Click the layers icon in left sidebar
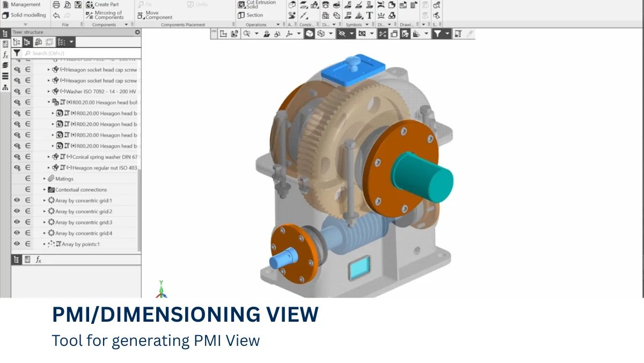This screenshot has height=363, width=644. [5, 65]
